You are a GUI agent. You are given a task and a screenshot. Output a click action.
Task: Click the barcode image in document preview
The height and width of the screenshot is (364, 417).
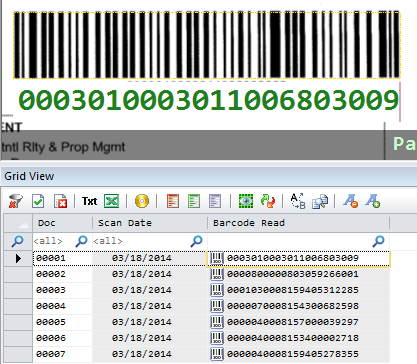tap(207, 45)
